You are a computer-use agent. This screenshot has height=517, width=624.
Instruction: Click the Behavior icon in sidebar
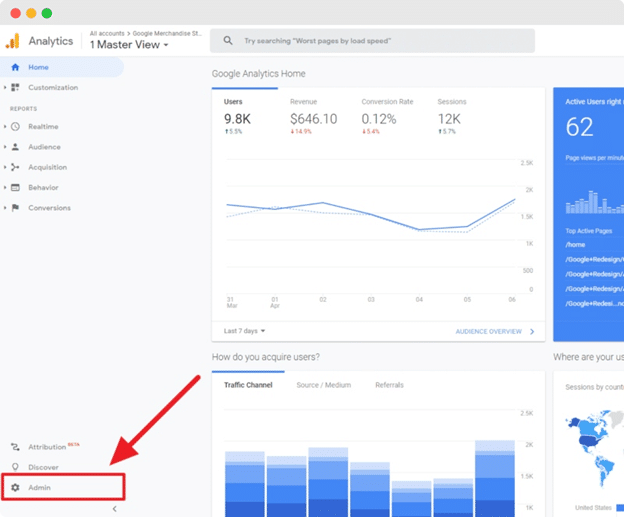coord(15,188)
